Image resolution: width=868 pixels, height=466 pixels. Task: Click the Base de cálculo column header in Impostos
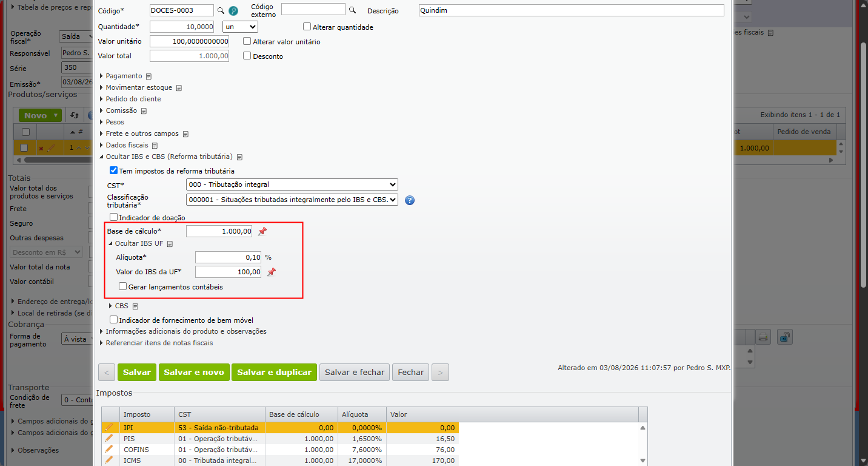point(301,414)
